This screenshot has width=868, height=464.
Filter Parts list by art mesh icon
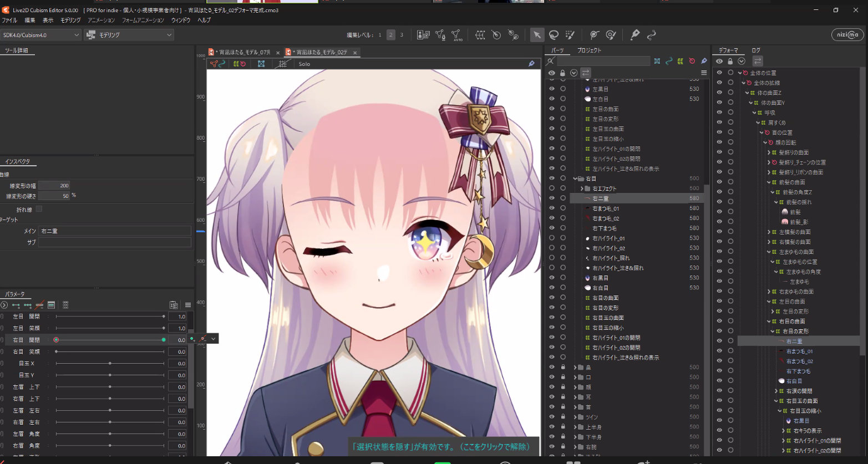pyautogui.click(x=657, y=61)
